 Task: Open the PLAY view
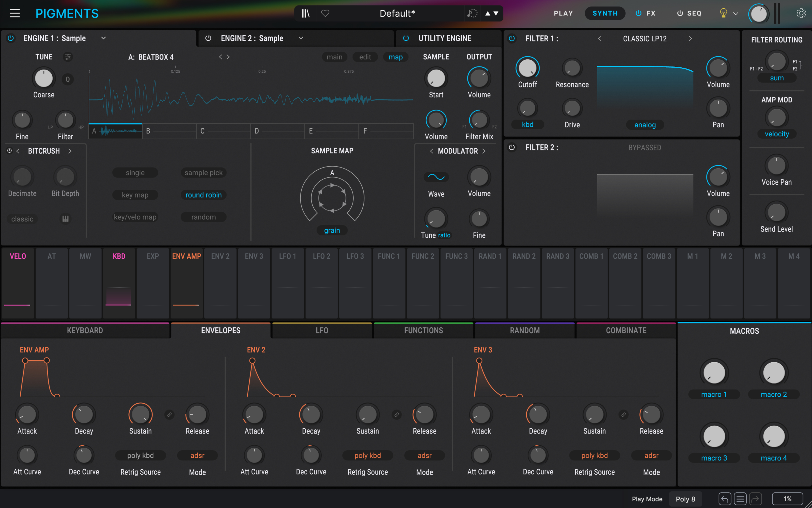pyautogui.click(x=563, y=14)
